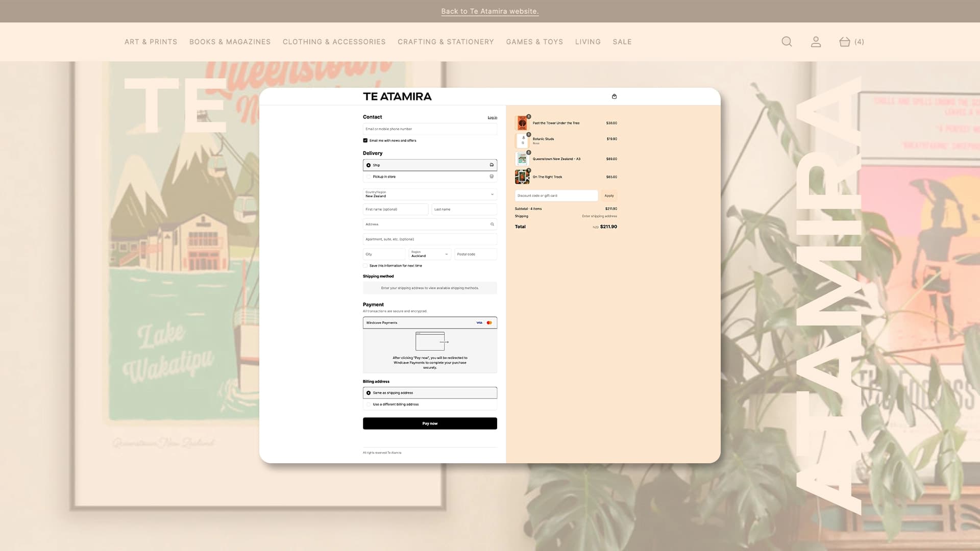Click the Pay now button
980x551 pixels.
click(430, 423)
